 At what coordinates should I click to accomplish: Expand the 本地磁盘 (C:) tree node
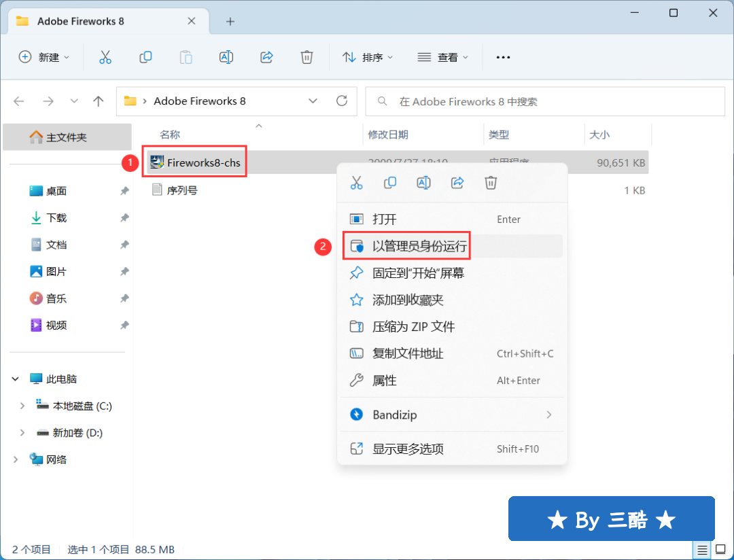pos(22,406)
